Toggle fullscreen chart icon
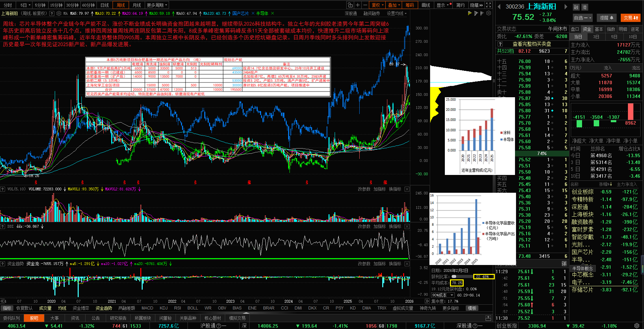644x329 pixels. click(x=489, y=5)
